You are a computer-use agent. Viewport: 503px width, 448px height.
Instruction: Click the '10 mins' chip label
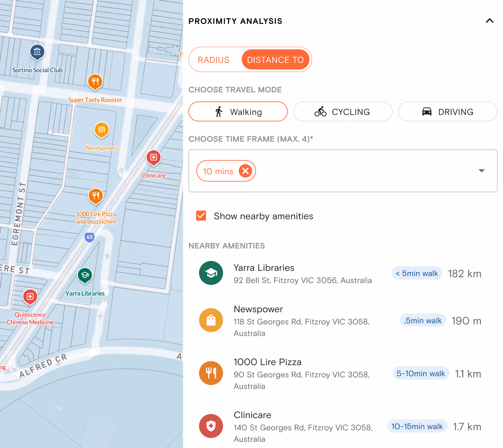click(x=218, y=171)
